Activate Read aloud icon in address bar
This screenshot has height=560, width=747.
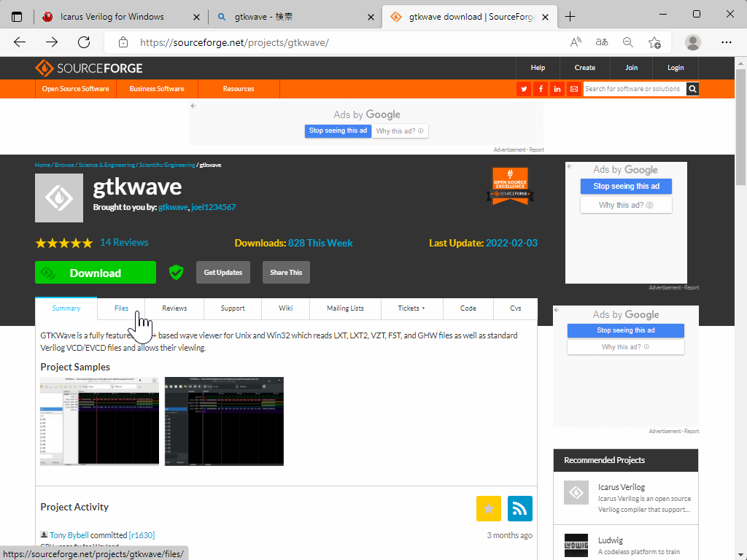tap(576, 42)
